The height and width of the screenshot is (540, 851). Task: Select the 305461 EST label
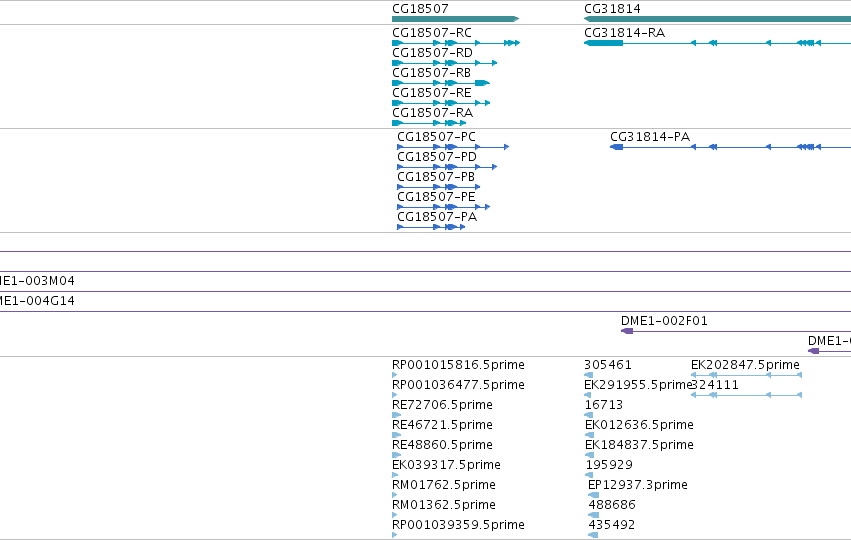tap(608, 365)
